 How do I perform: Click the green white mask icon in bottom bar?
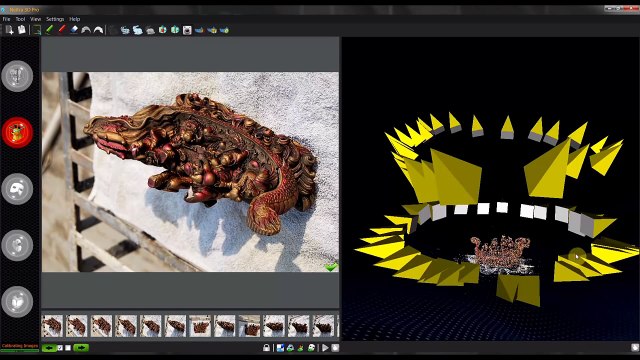pyautogui.click(x=311, y=348)
